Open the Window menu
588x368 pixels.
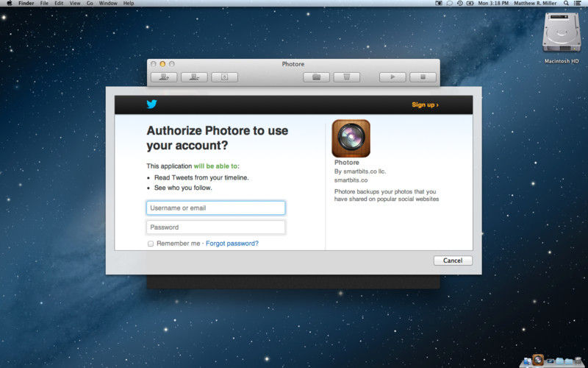pos(108,3)
